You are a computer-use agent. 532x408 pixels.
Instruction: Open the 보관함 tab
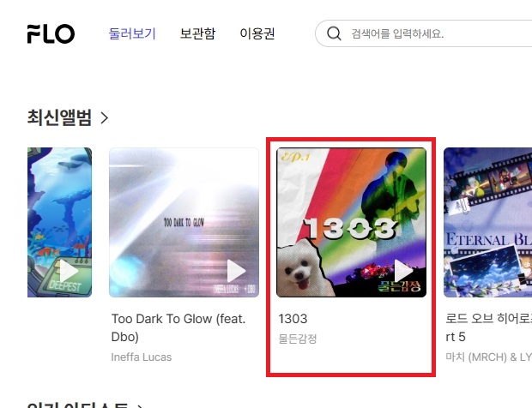point(197,33)
